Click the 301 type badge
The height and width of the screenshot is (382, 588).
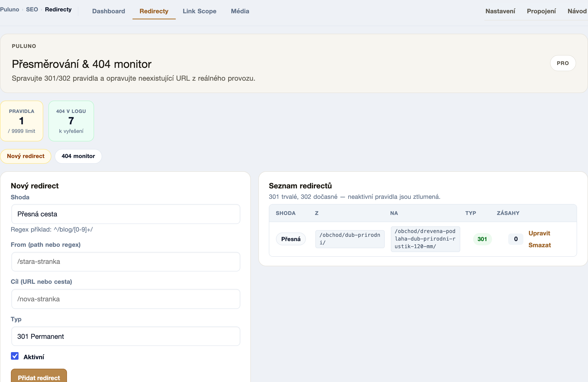click(482, 239)
